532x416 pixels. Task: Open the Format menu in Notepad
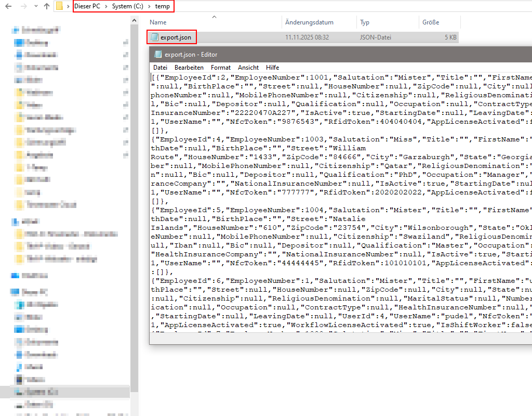[x=221, y=67]
